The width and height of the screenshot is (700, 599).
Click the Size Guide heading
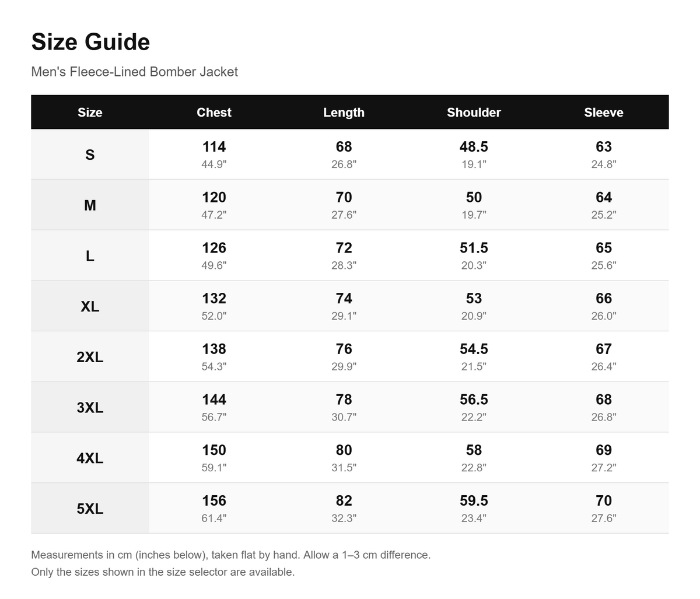click(90, 42)
